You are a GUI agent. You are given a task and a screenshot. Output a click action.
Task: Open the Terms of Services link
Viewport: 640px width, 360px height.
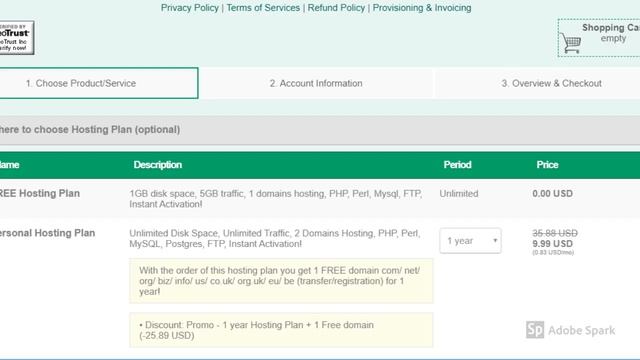click(x=263, y=8)
